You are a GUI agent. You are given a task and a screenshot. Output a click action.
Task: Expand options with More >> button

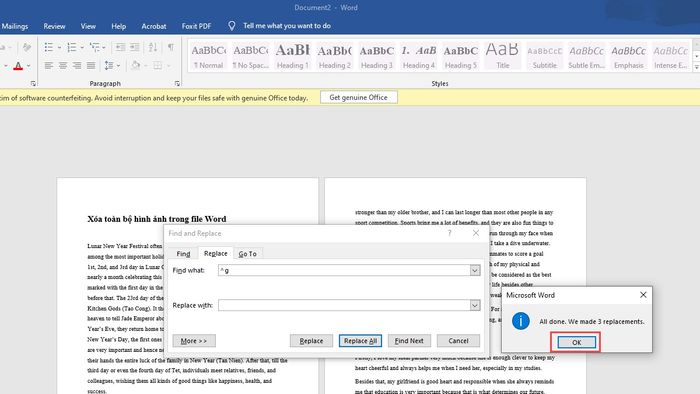click(194, 340)
